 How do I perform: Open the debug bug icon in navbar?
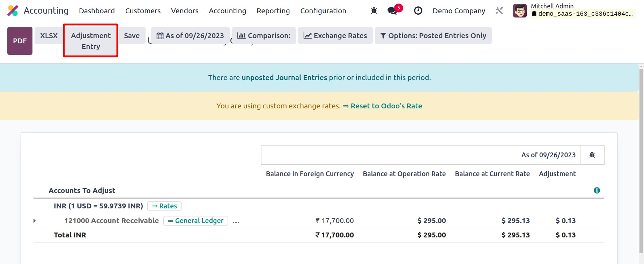click(x=374, y=11)
